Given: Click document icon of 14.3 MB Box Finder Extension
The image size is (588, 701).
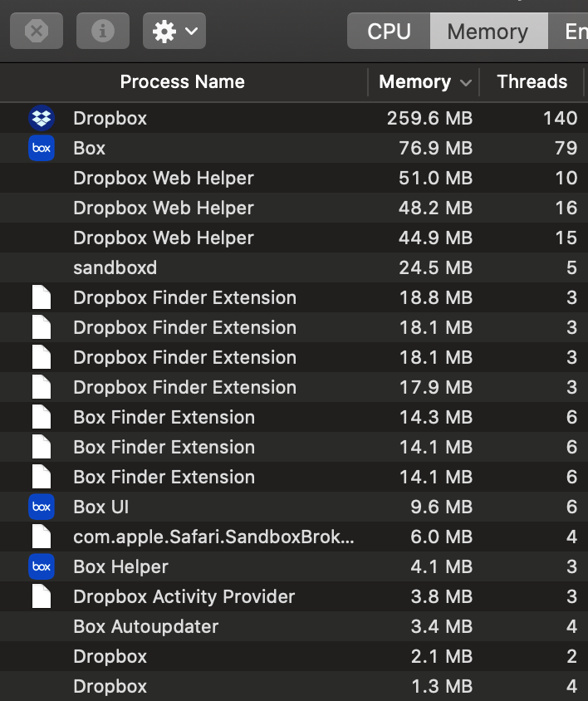Looking at the screenshot, I should 42,417.
